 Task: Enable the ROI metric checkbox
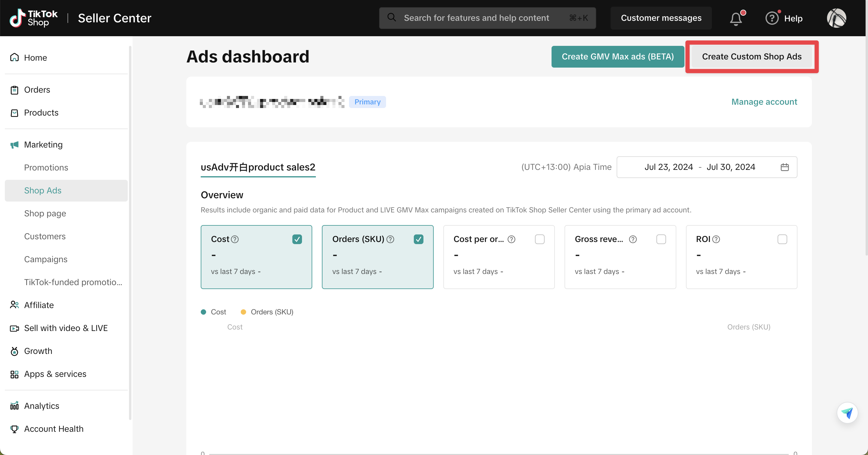tap(782, 239)
